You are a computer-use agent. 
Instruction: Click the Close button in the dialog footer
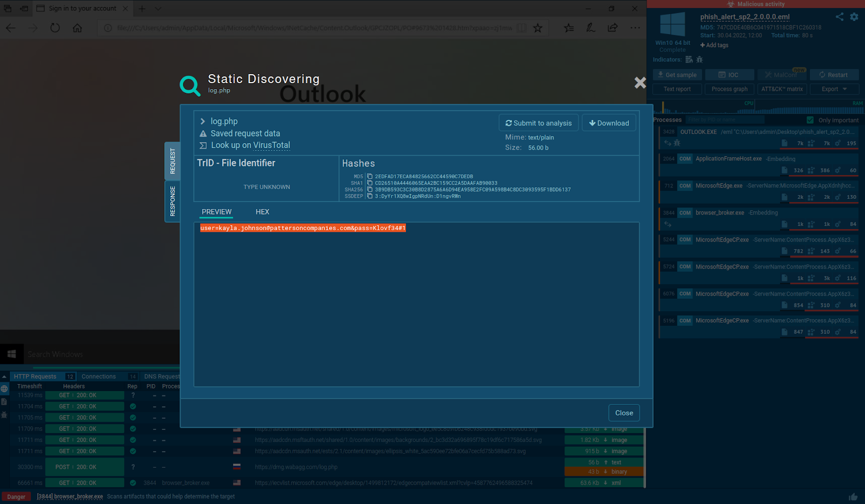[x=624, y=413]
